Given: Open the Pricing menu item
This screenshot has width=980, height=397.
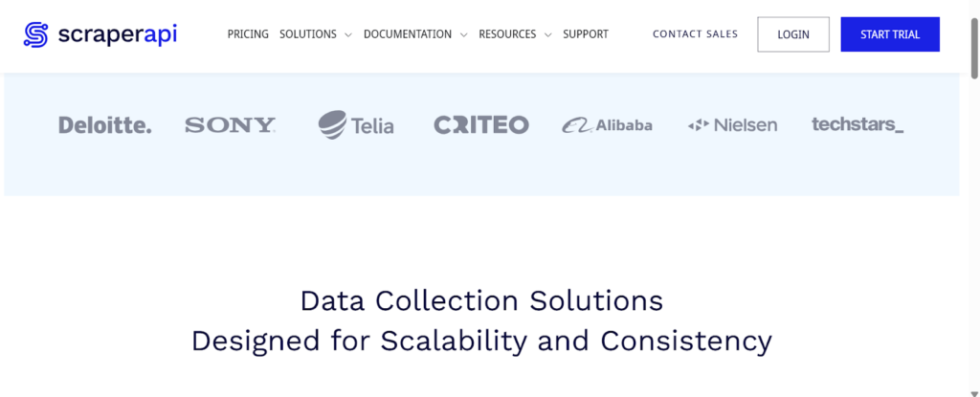Looking at the screenshot, I should point(248,34).
